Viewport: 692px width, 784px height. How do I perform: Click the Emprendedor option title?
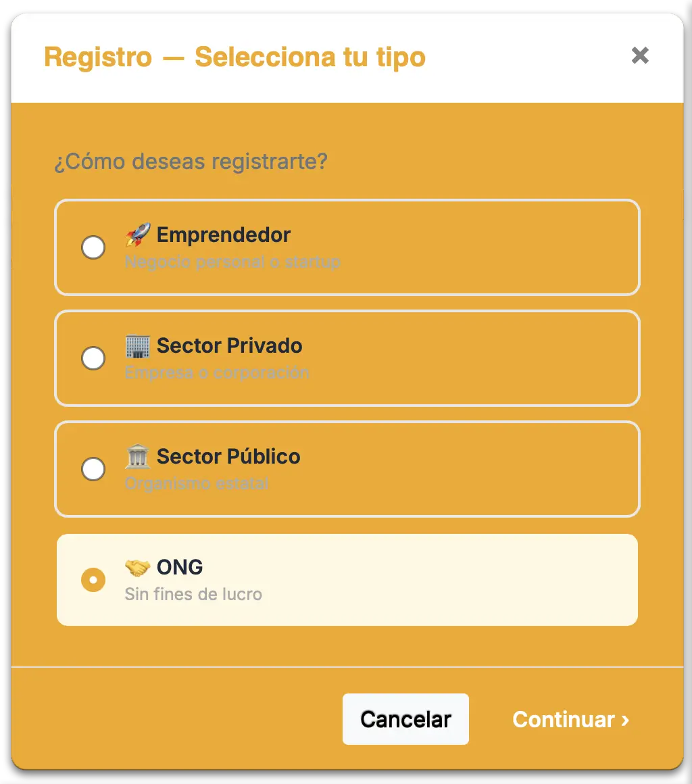[224, 235]
